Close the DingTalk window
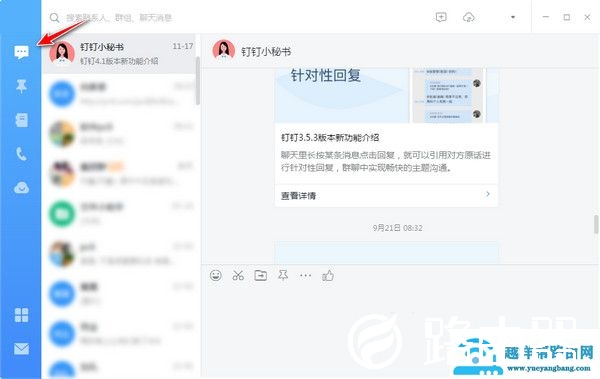Viewport: 600px width, 379px height. (x=587, y=17)
